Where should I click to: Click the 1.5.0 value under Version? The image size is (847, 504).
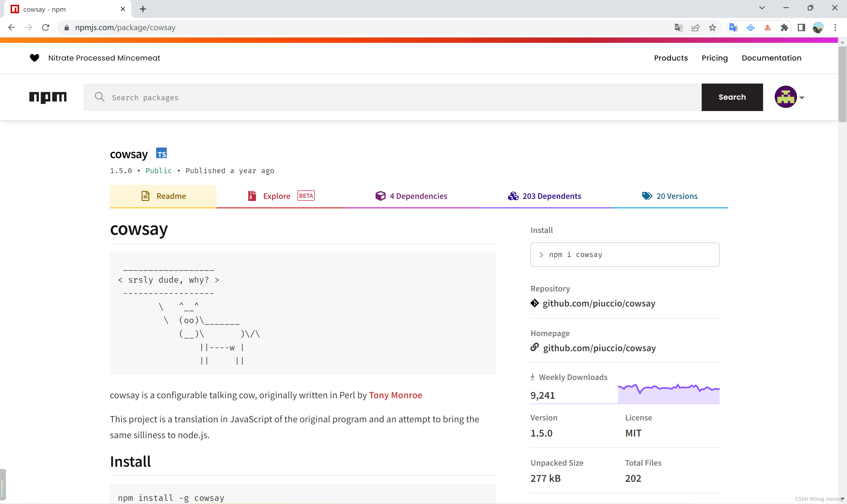542,433
